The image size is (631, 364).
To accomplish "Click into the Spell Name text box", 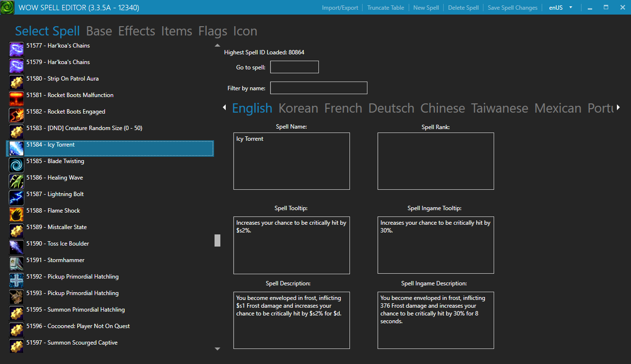I will [x=292, y=161].
